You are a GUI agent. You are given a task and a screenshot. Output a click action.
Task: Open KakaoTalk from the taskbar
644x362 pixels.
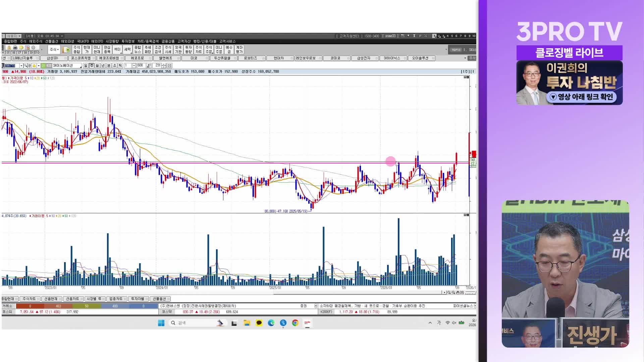coord(259,323)
